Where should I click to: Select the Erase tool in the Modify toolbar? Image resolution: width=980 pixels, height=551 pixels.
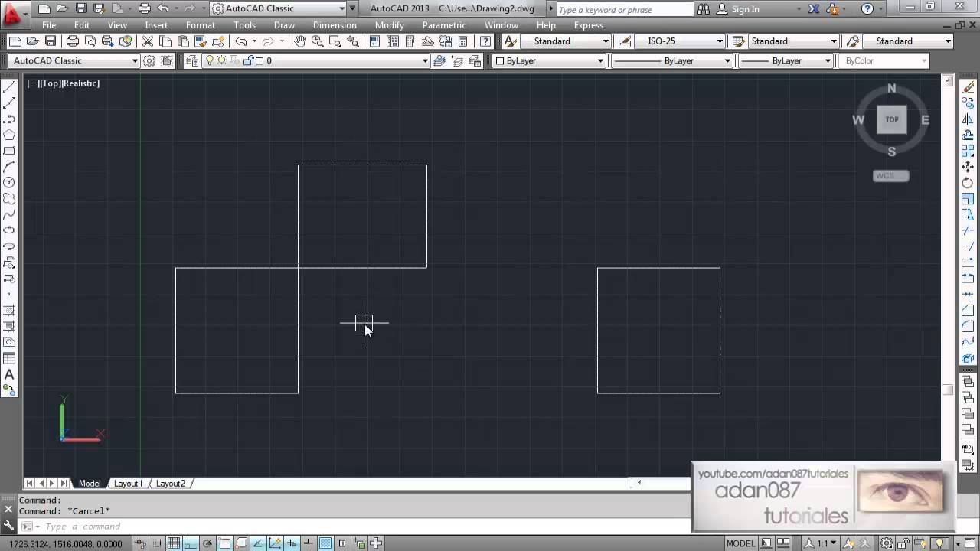968,87
